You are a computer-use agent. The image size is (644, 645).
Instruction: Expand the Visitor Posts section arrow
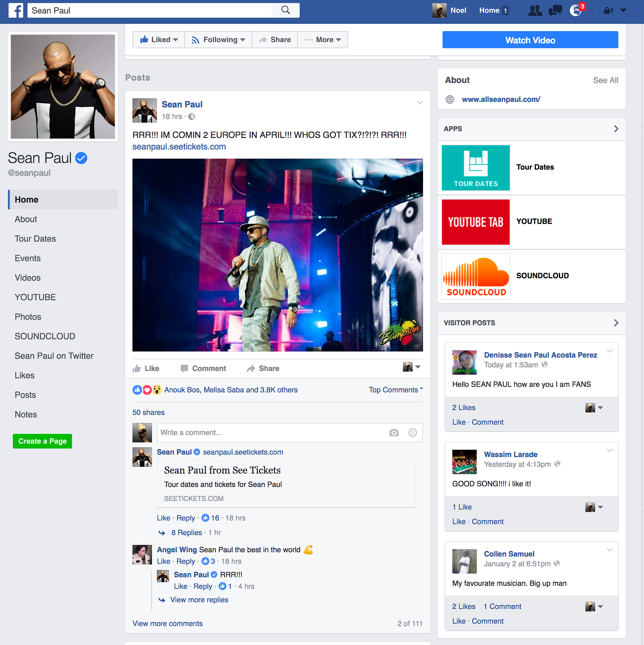tap(616, 323)
